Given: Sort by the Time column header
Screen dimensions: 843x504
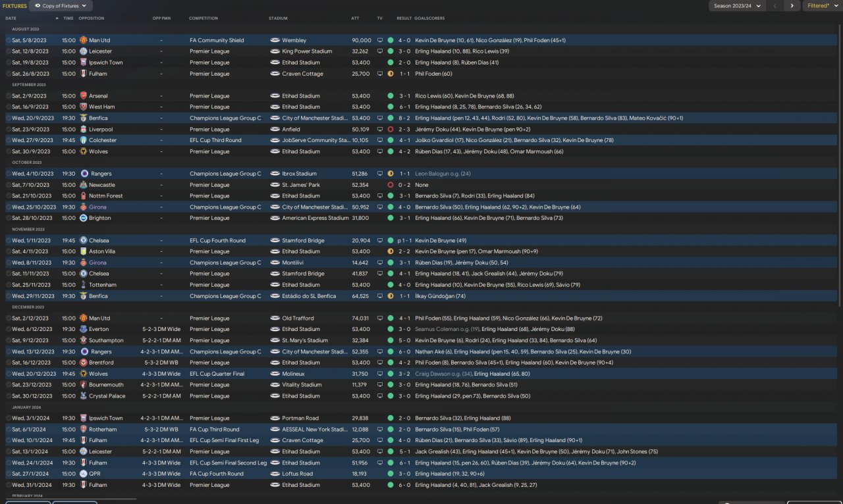Looking at the screenshot, I should [x=68, y=18].
